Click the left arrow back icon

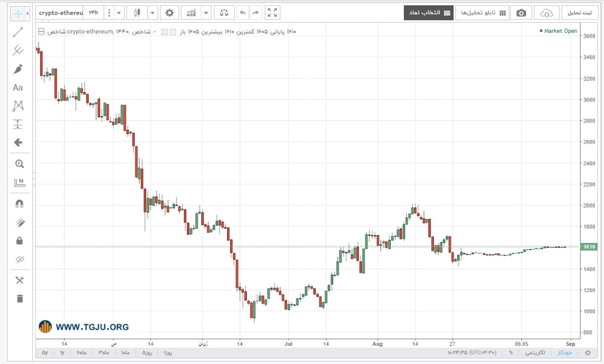tap(18, 142)
